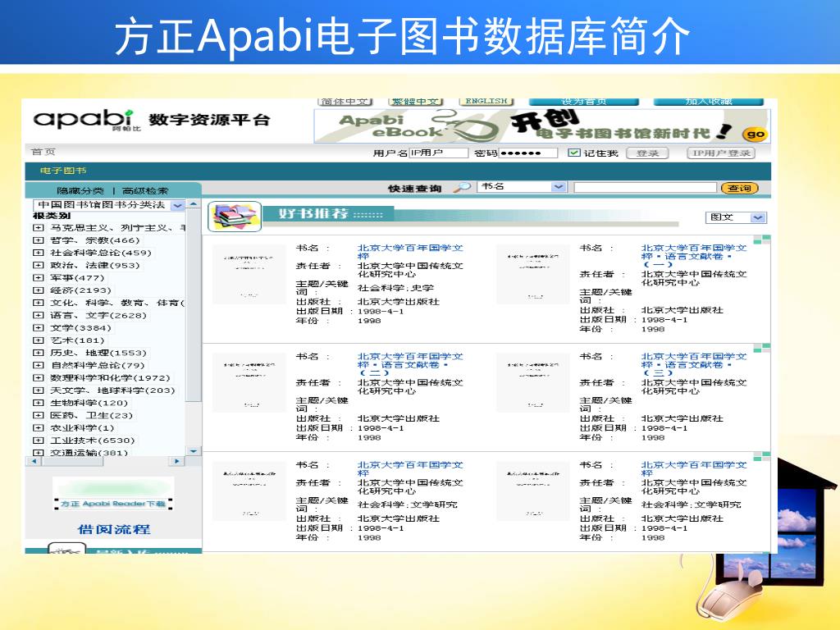Expand the 数理科学和化学(1972) category
The height and width of the screenshot is (630, 840).
tap(38, 377)
